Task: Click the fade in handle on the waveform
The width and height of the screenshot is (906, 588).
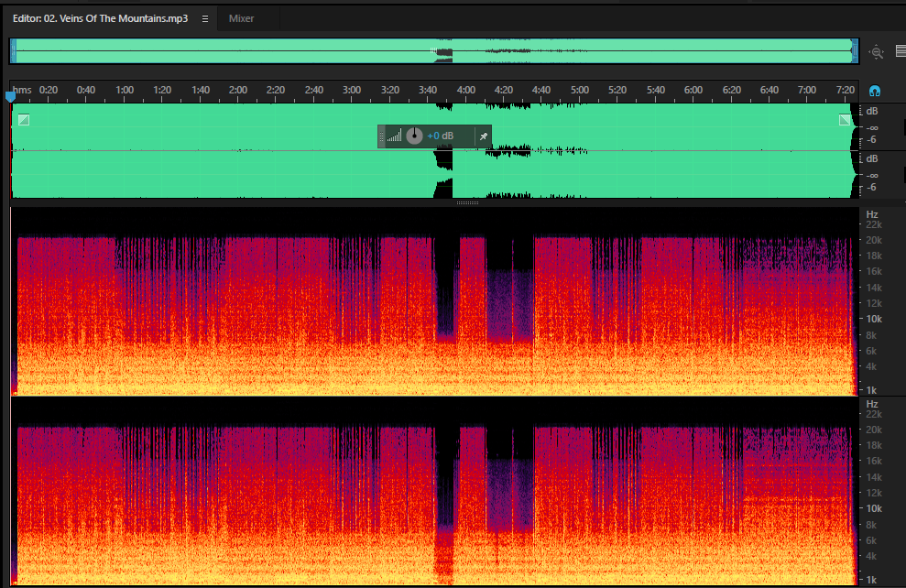Action: coord(24,120)
